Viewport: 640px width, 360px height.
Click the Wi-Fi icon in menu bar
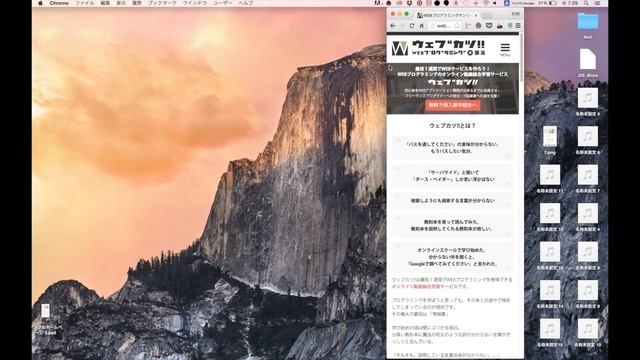(486, 3)
